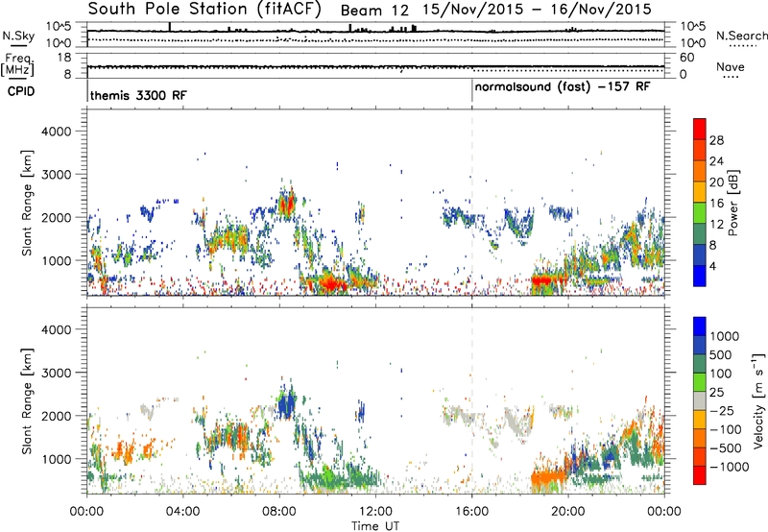
Task: Click the gray -25 to 25 Velocity color segment
Action: point(700,400)
